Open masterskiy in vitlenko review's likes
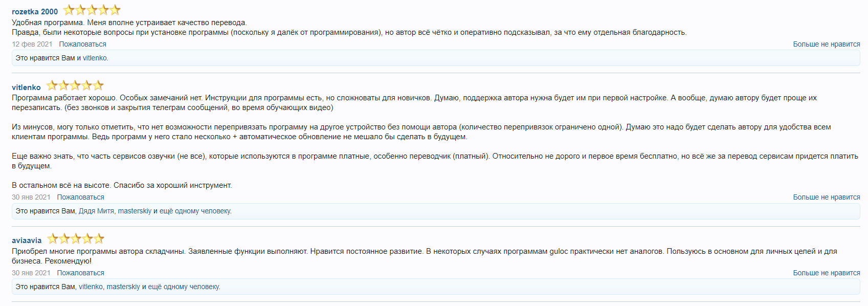 pos(135,211)
